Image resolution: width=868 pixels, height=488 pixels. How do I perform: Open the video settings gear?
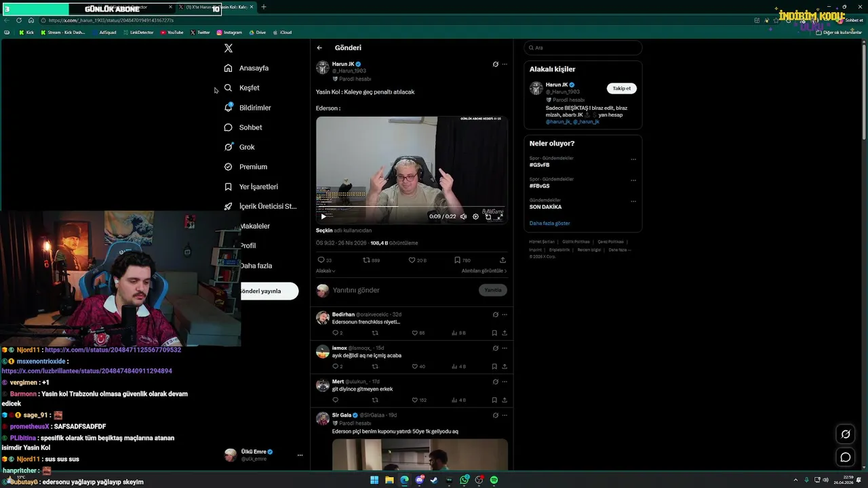(x=475, y=216)
